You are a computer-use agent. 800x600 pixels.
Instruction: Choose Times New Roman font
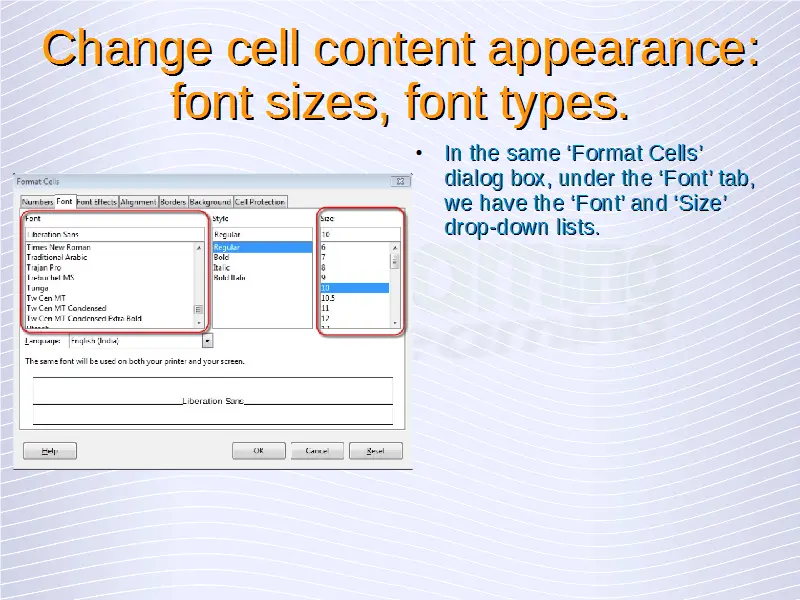[58, 247]
